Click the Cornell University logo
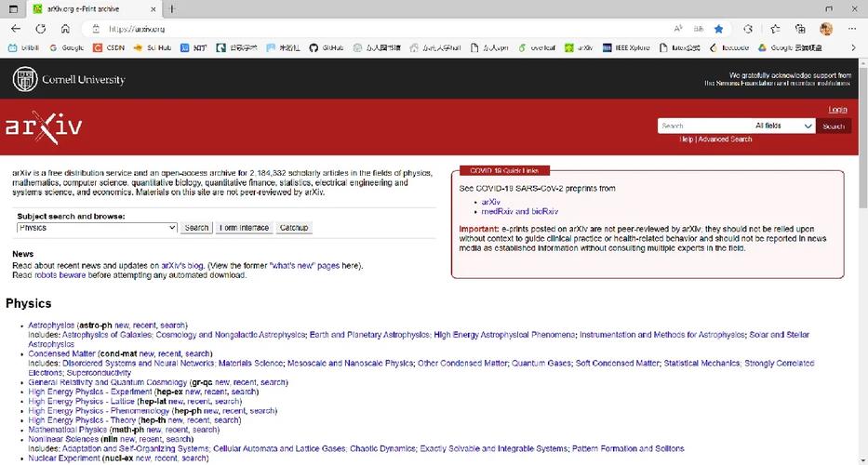 coord(69,80)
